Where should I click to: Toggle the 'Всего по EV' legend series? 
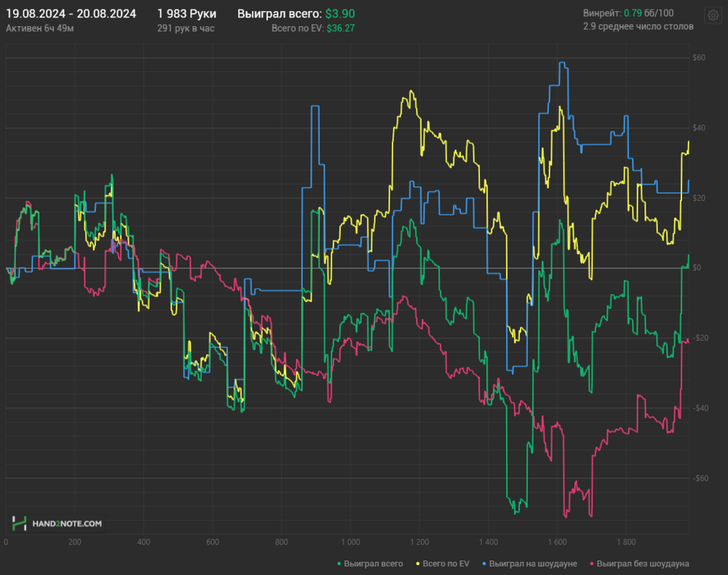point(443,563)
